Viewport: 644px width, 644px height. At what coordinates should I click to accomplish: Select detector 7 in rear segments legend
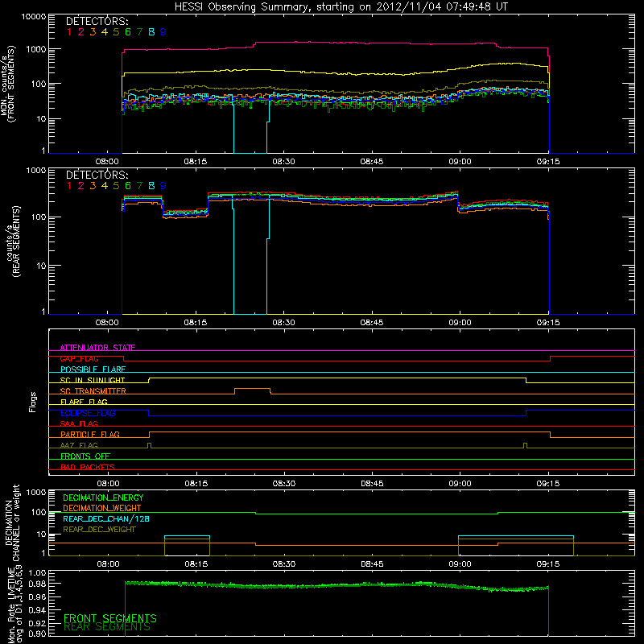(x=139, y=186)
